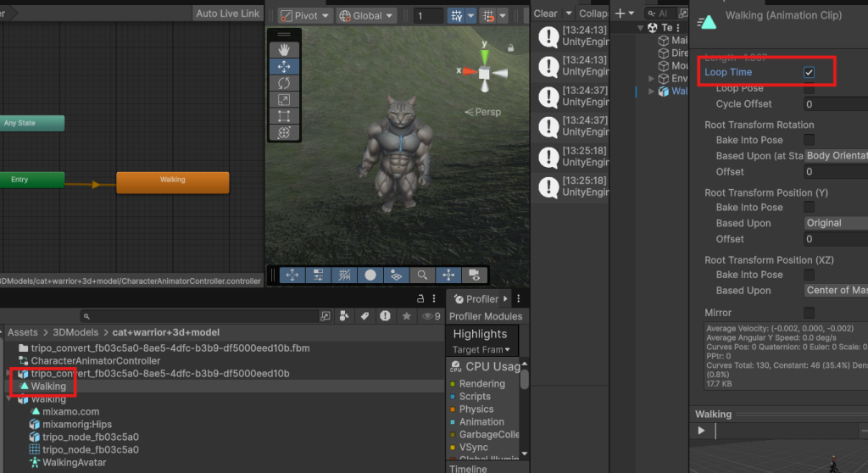The width and height of the screenshot is (868, 473).
Task: Activate the Rotate tool in Scene view
Action: click(x=284, y=83)
